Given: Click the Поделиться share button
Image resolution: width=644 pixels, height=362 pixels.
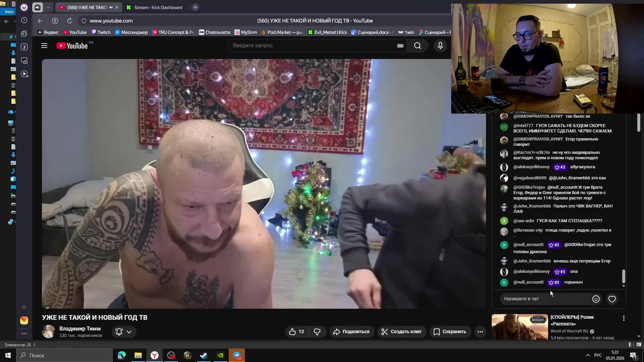Looking at the screenshot, I should coord(351,332).
